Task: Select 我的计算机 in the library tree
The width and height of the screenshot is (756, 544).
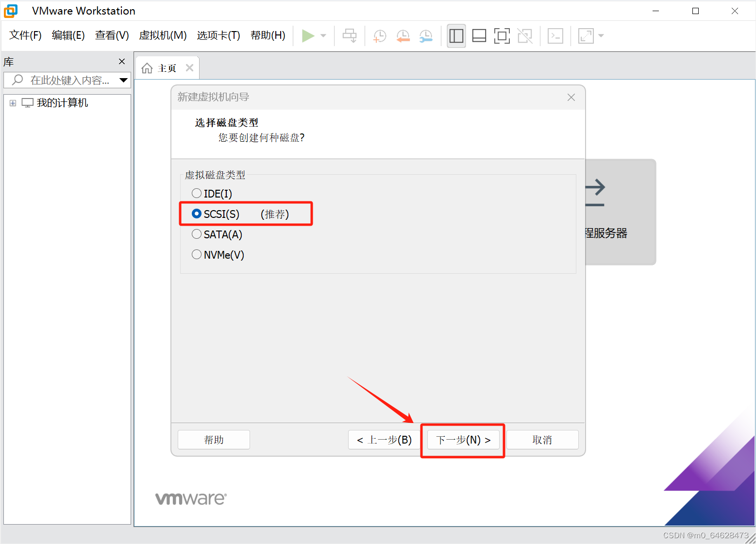Action: click(x=62, y=103)
